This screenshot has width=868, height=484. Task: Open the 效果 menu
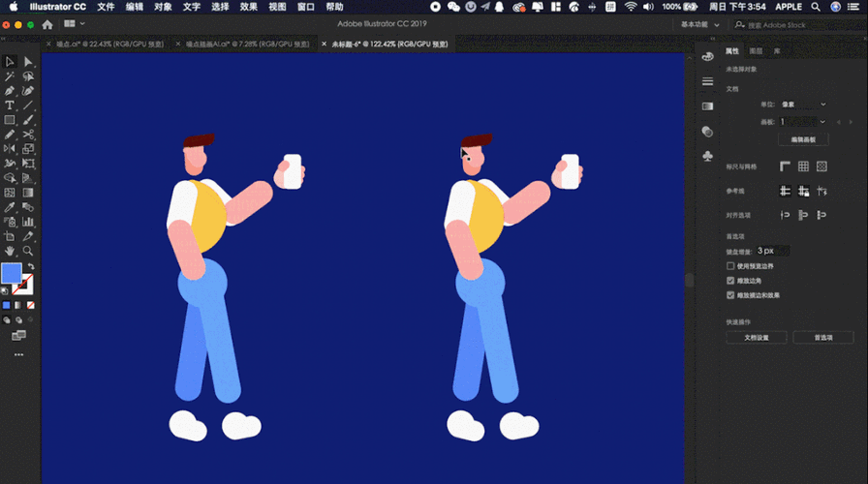click(249, 7)
